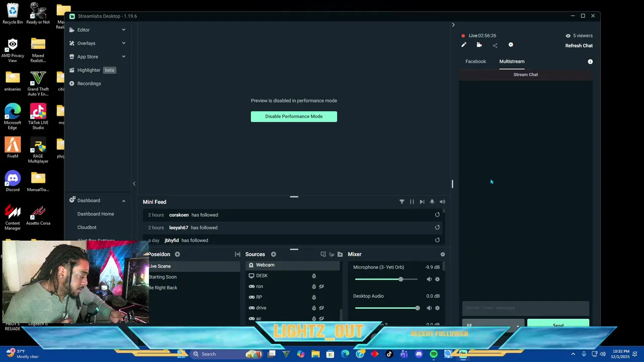
Task: Mute the Microphone (3- Yeti Orb)
Action: coord(429,279)
